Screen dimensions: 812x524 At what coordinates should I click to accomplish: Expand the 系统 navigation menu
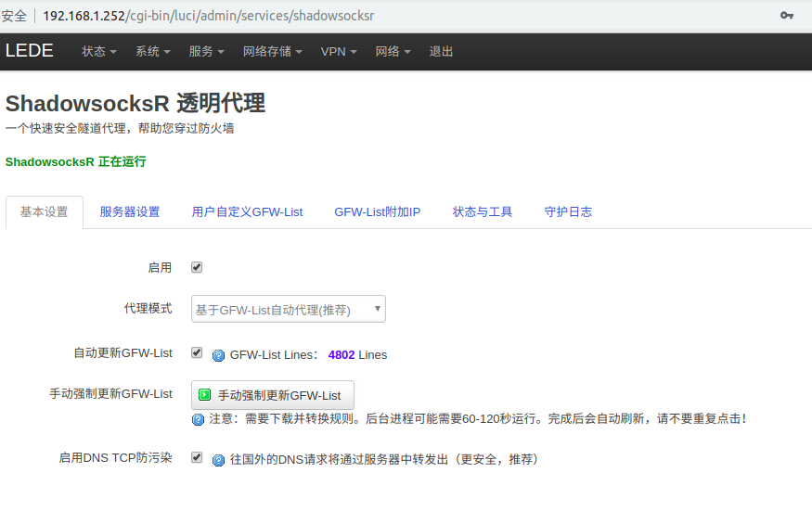[152, 52]
